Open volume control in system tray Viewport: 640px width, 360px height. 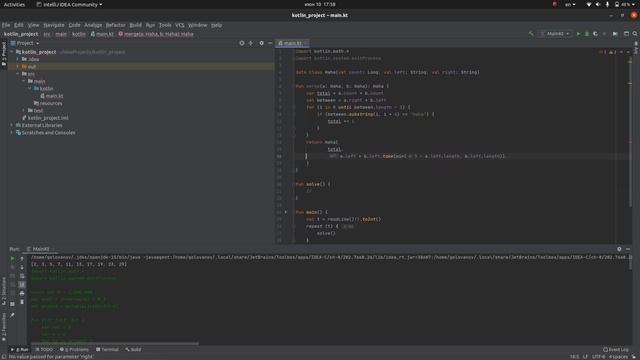[x=598, y=4]
